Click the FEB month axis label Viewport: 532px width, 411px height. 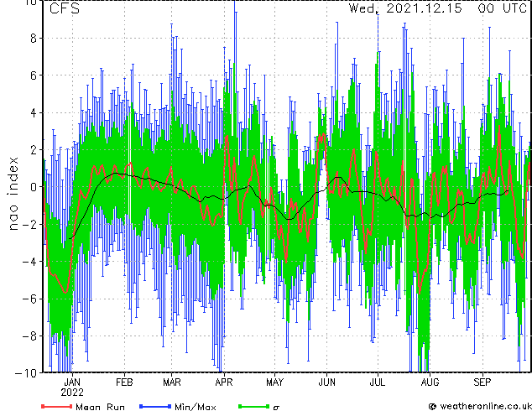(x=124, y=382)
